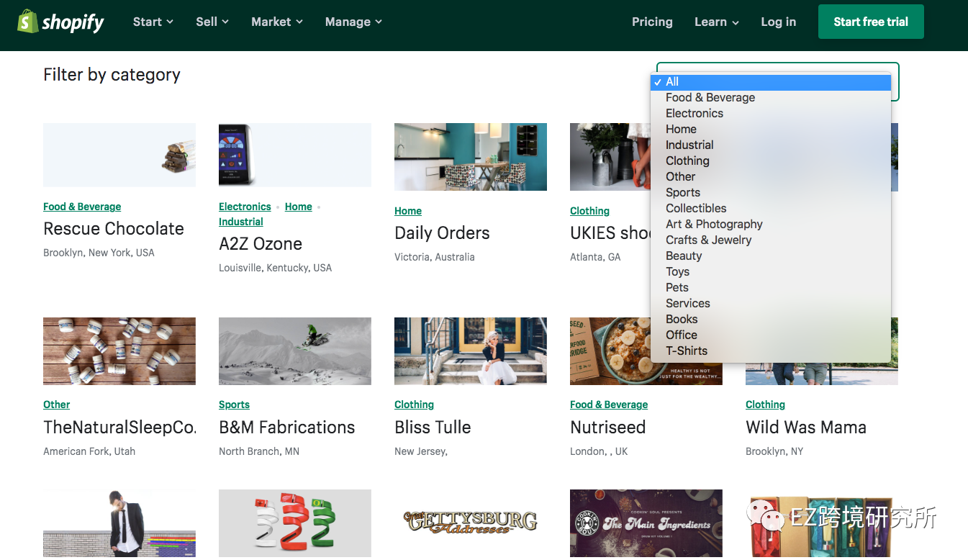Expand the Start menu

tap(153, 22)
